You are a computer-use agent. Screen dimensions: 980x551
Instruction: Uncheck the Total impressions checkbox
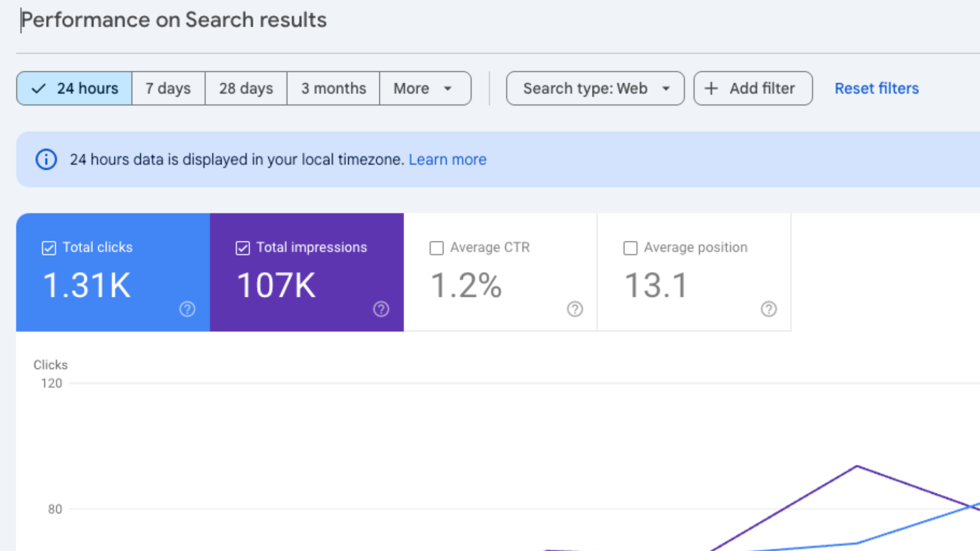(243, 248)
